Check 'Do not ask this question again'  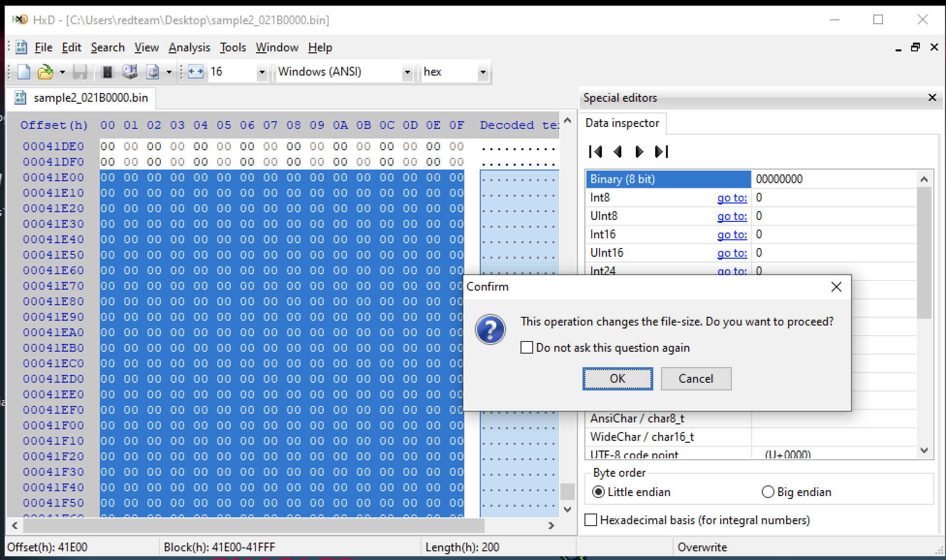click(x=526, y=347)
